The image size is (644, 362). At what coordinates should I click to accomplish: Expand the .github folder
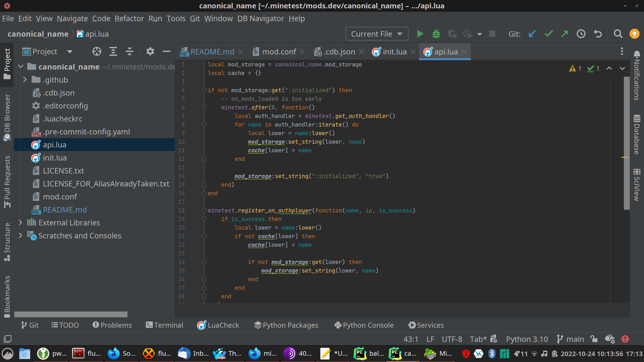[25, 79]
